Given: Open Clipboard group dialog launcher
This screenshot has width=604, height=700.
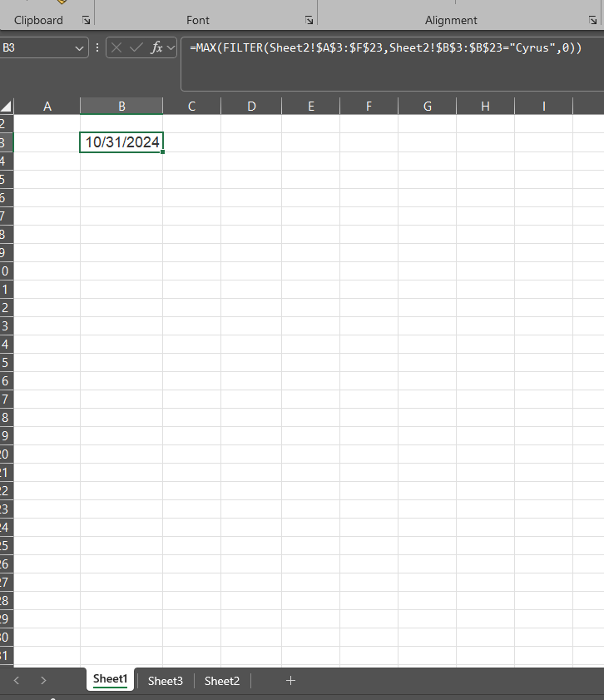Looking at the screenshot, I should pyautogui.click(x=86, y=20).
